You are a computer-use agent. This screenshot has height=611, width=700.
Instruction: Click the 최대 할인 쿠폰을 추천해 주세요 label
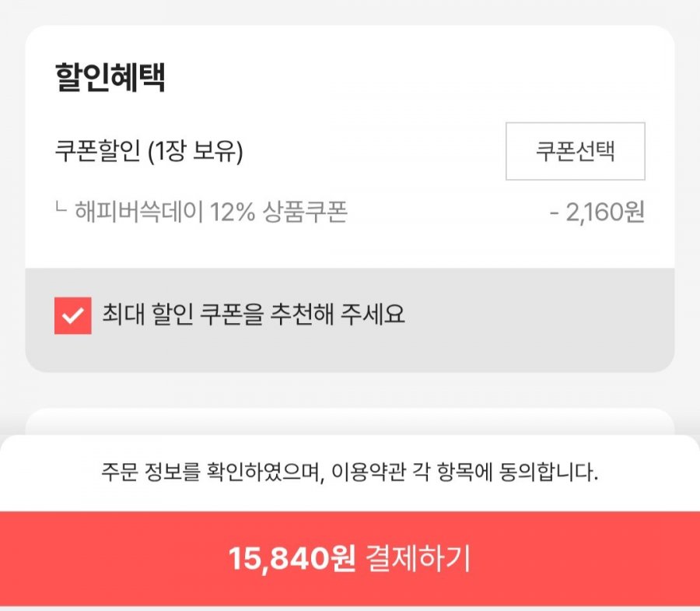(x=254, y=315)
